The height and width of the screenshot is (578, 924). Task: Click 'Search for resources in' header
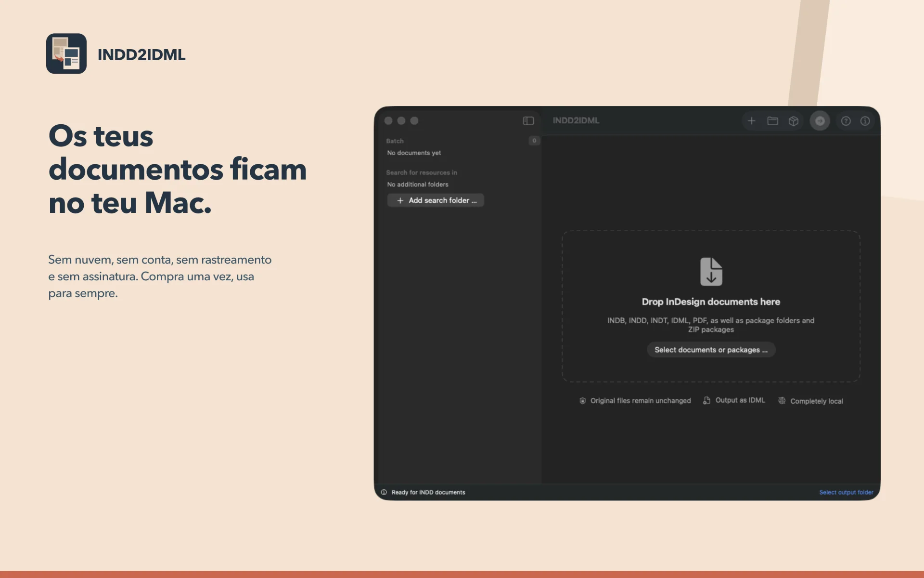point(422,172)
